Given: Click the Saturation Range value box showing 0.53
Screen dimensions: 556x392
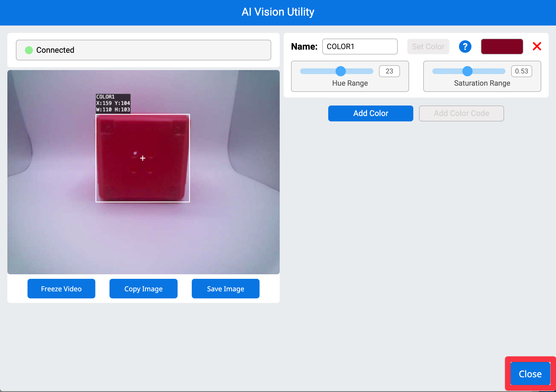Looking at the screenshot, I should click(x=521, y=71).
